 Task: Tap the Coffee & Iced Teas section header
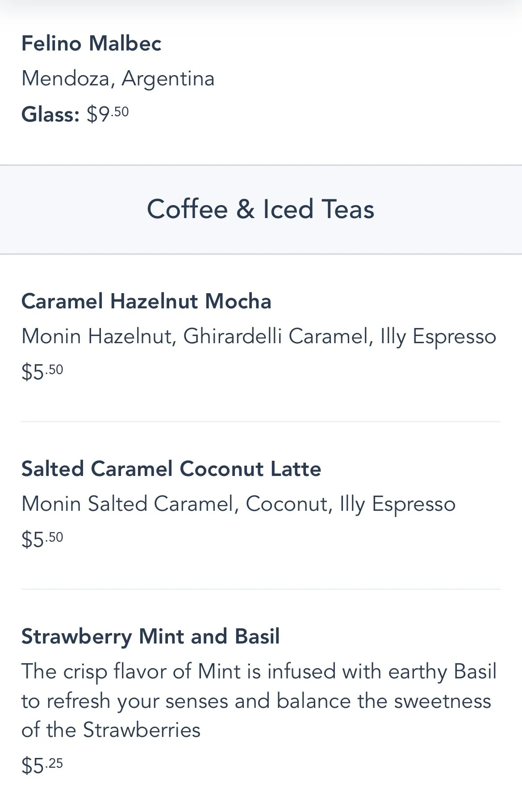[261, 209]
